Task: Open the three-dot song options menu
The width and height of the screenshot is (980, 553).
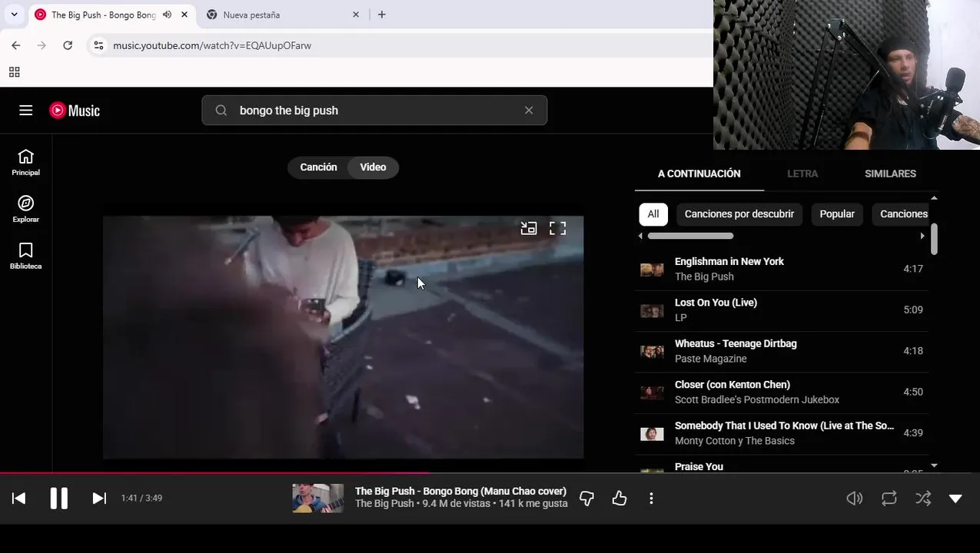Action: click(x=651, y=498)
